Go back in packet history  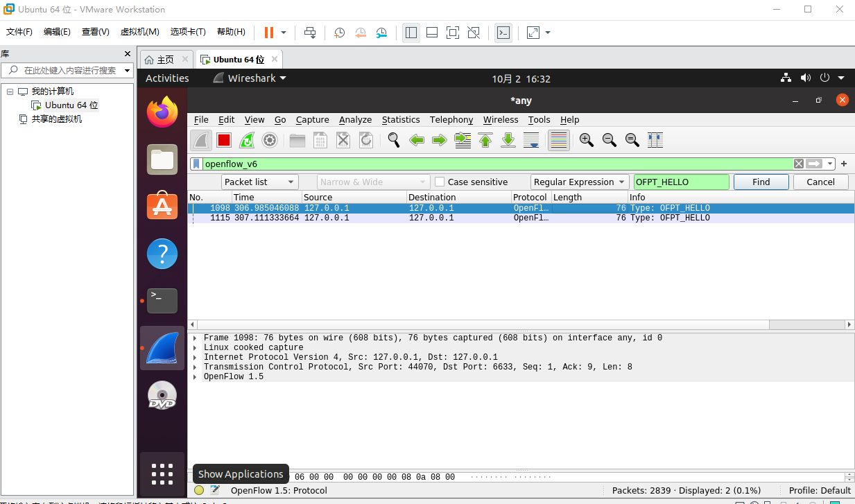[417, 140]
